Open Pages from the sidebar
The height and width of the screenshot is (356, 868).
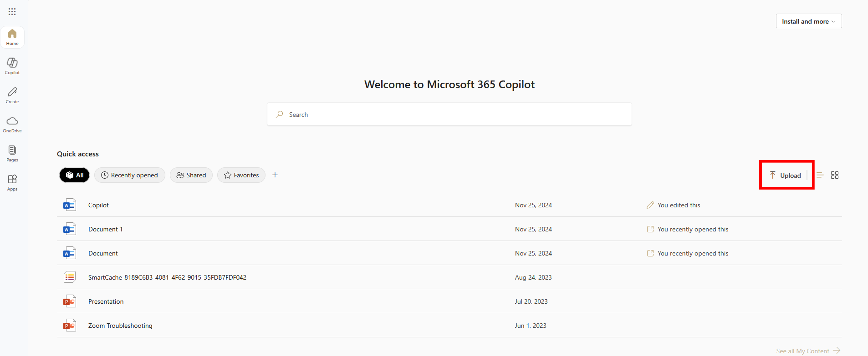coord(12,153)
